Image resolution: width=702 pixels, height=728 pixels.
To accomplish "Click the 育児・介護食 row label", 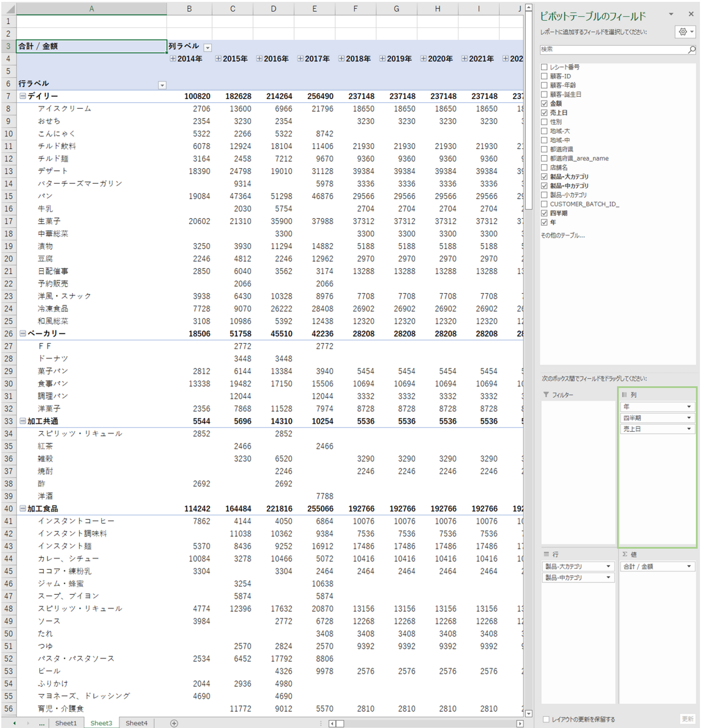I will tap(60, 708).
